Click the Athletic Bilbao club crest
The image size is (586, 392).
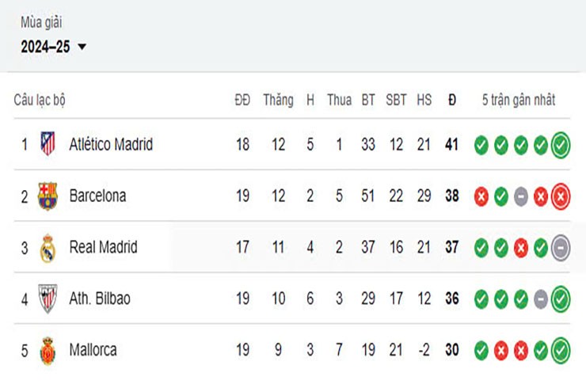[x=48, y=299]
